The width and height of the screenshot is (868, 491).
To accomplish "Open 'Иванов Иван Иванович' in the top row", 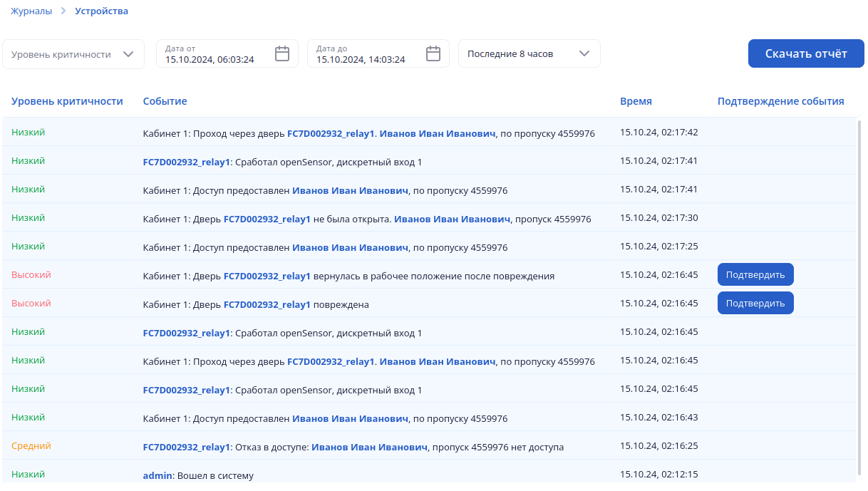I will point(437,133).
